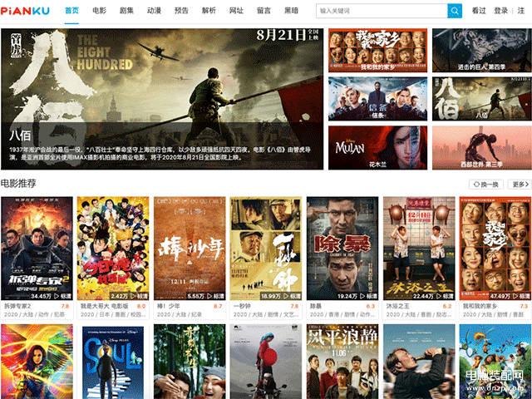Open the Wonder Woman 1984 poster
The image size is (532, 399).
click(37, 362)
